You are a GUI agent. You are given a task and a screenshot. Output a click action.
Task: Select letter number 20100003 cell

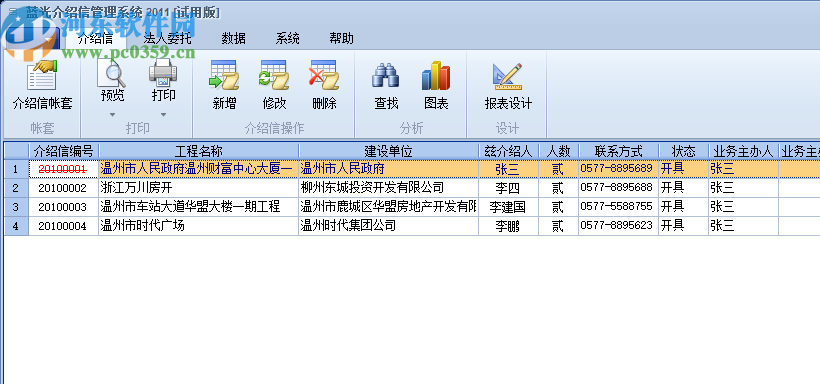[x=63, y=207]
